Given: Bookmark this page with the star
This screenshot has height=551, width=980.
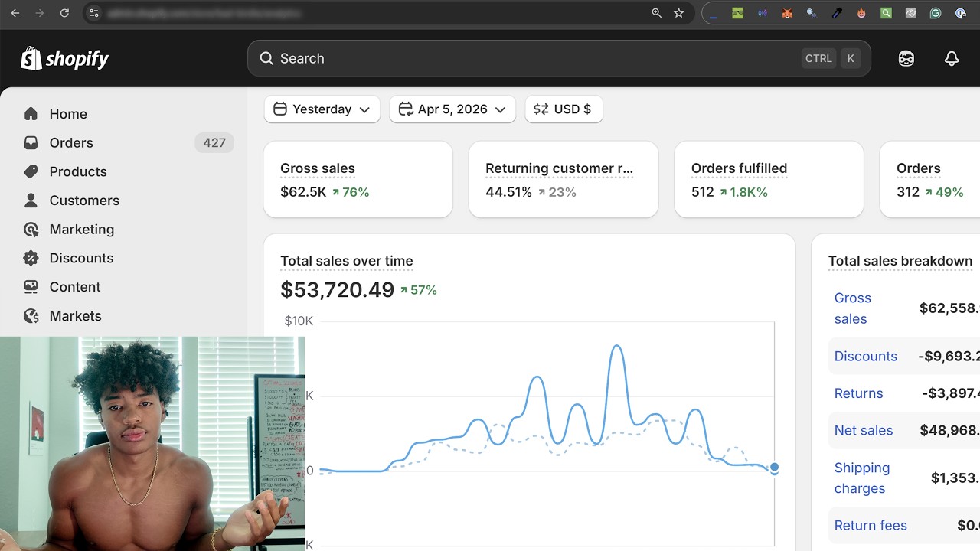Looking at the screenshot, I should tap(679, 13).
